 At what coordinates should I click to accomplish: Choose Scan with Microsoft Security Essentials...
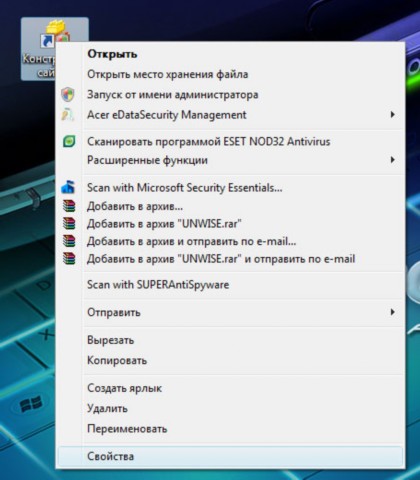pyautogui.click(x=230, y=188)
